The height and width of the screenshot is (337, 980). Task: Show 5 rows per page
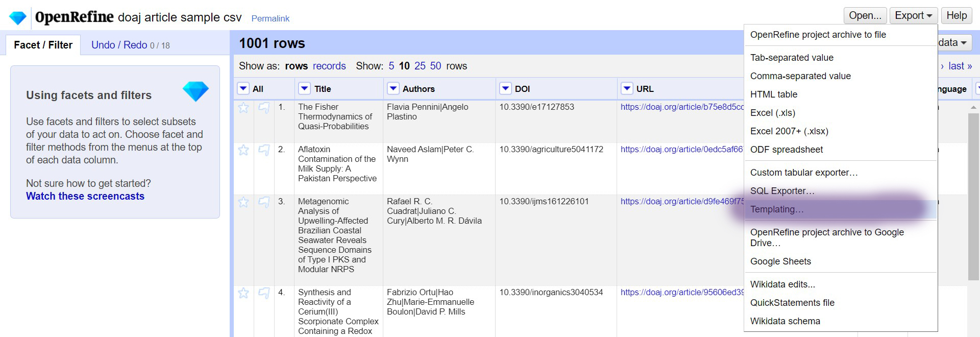391,66
